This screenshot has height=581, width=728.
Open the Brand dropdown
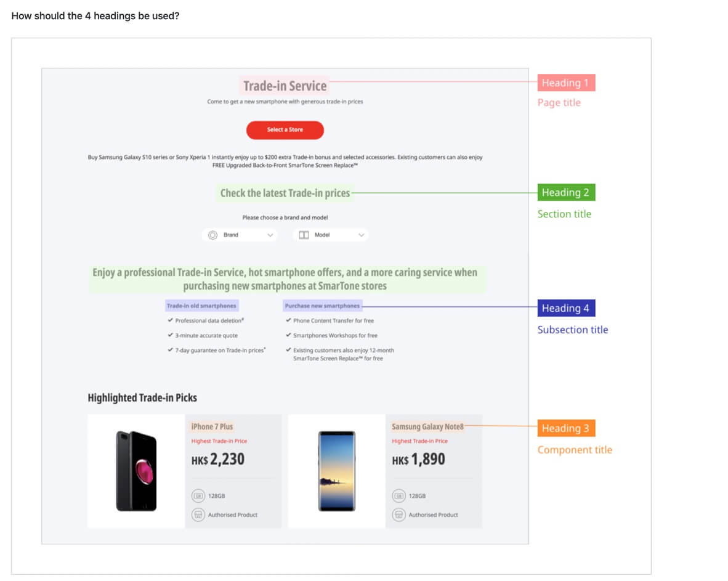240,235
